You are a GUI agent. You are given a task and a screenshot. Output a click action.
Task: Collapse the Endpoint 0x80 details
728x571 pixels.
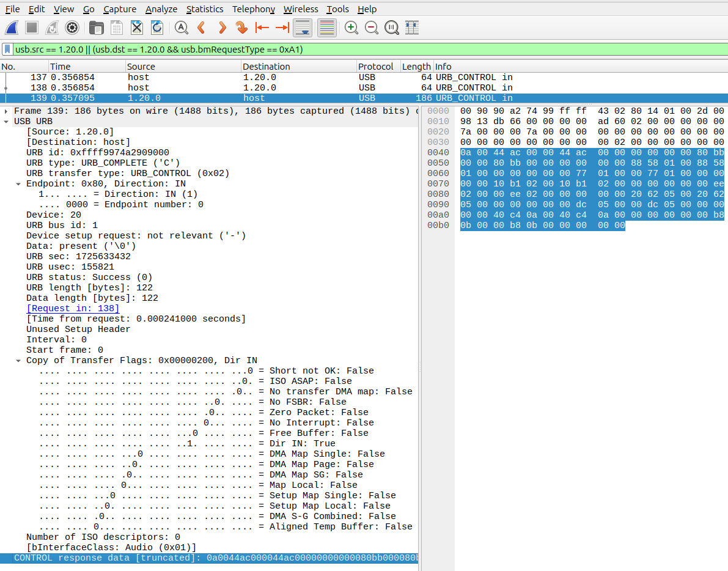coord(18,183)
